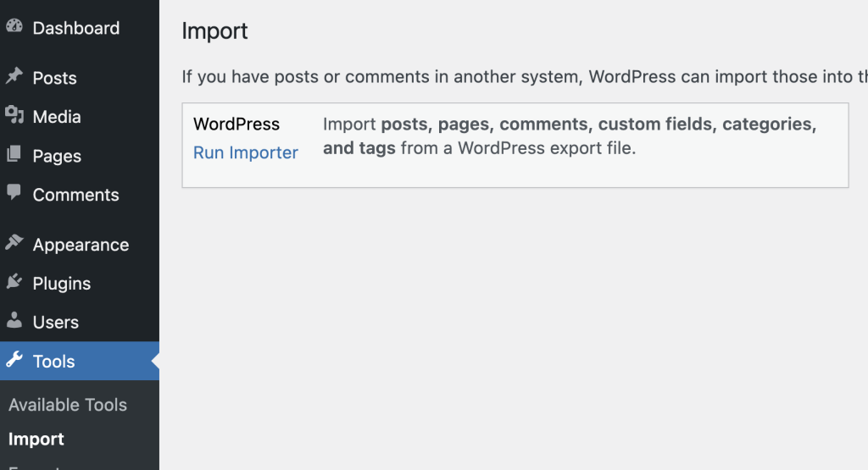This screenshot has height=470, width=868.
Task: Go to the Posts menu
Action: (54, 78)
